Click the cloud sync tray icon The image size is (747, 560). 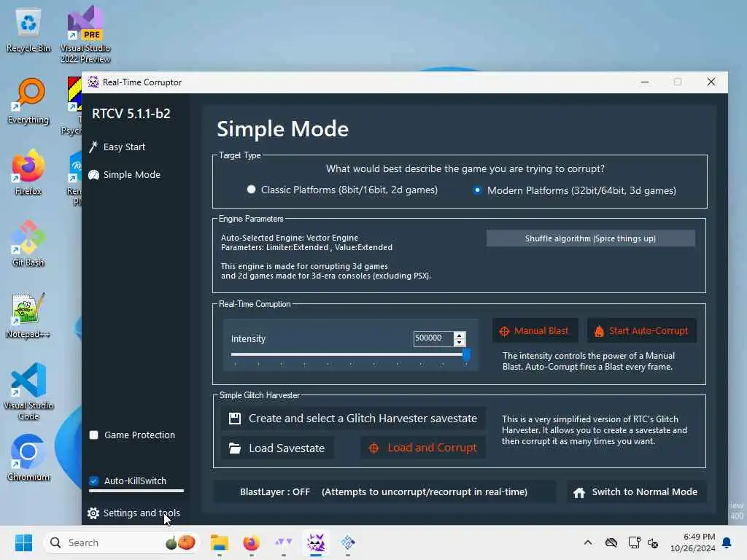[611, 542]
